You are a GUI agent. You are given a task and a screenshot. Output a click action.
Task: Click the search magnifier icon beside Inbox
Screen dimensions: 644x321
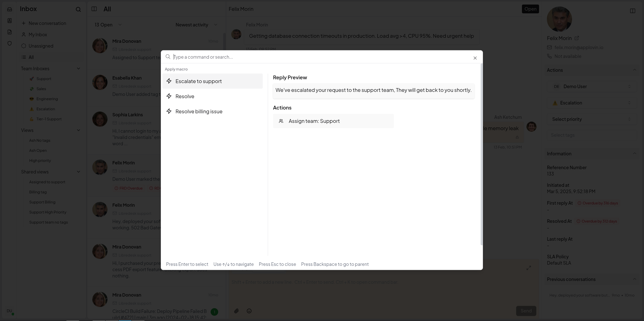tap(78, 9)
